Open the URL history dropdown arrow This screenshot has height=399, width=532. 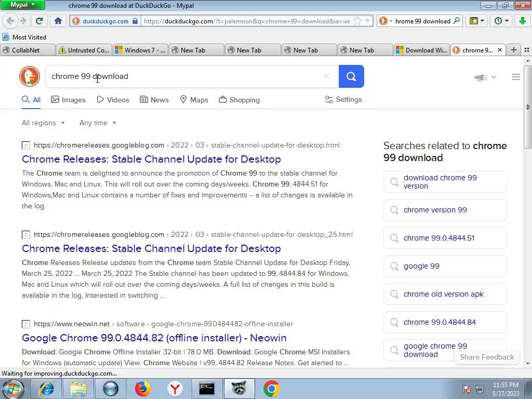pos(367,21)
